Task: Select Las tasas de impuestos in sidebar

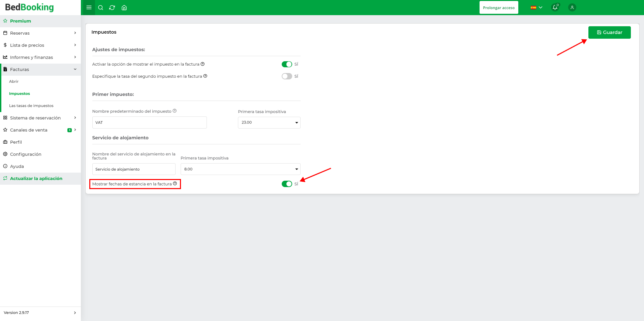Action: click(31, 105)
